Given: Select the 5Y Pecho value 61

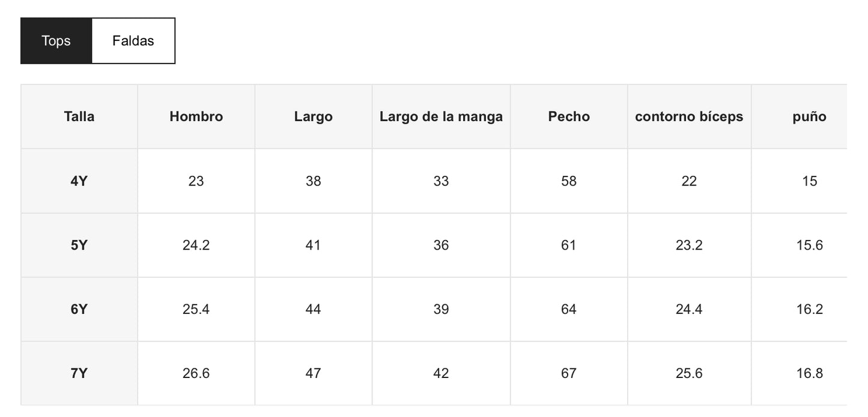Looking at the screenshot, I should click(x=569, y=245).
